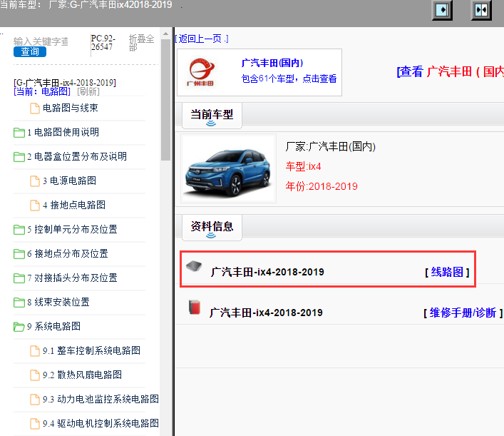Click folder icon of 1 电路图使用说明
504x436 pixels.
click(x=19, y=133)
